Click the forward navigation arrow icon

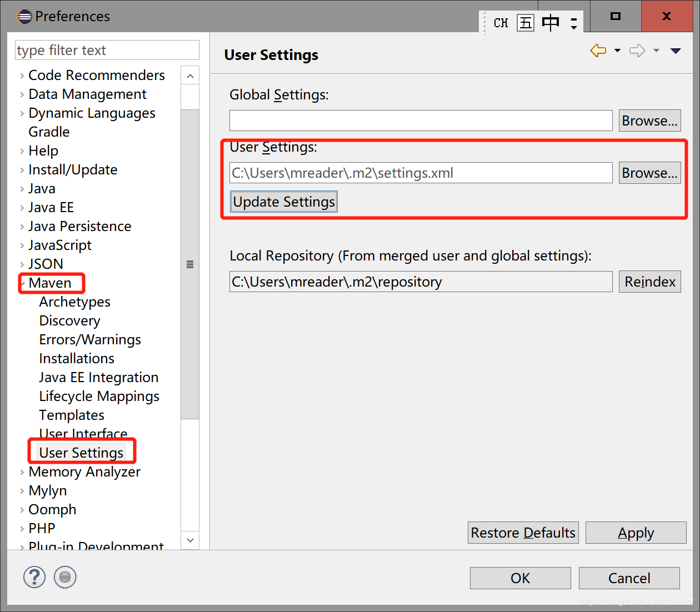(637, 51)
